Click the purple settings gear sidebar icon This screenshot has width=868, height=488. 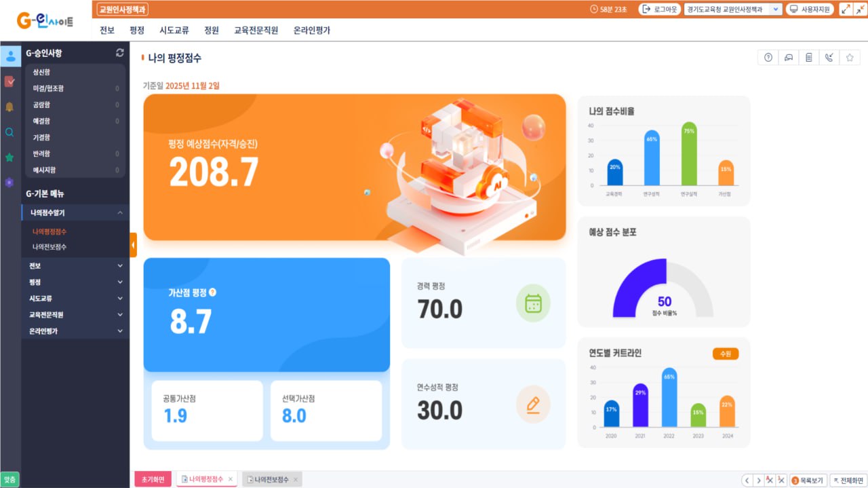[9, 183]
